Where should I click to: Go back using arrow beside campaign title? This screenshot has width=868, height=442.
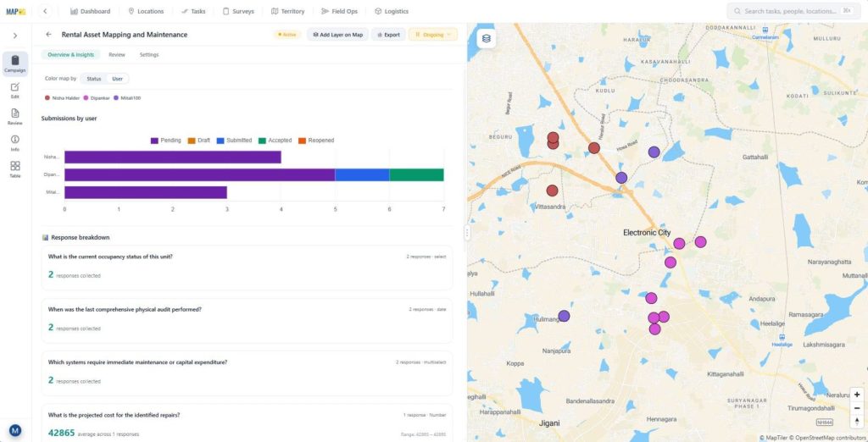(48, 35)
